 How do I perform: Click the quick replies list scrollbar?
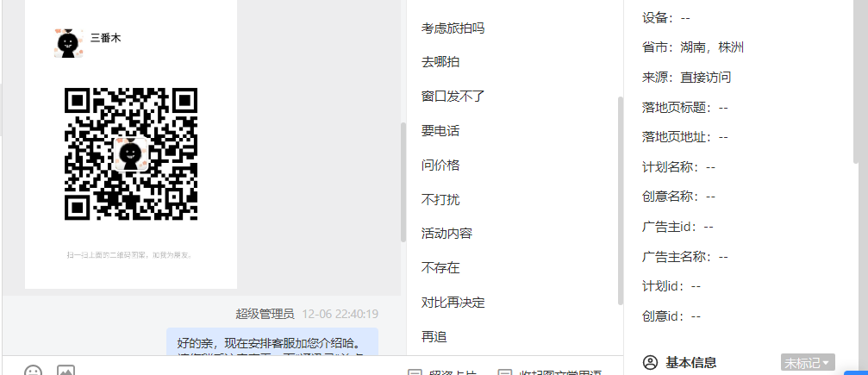tap(620, 201)
